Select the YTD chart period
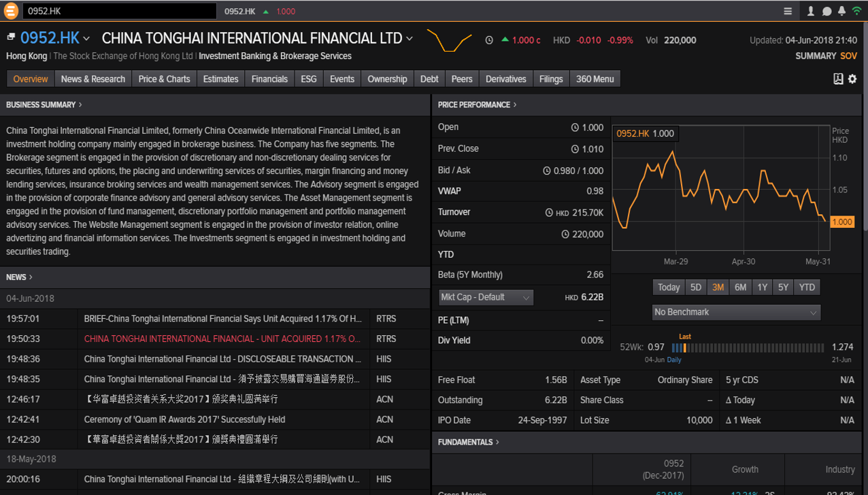The width and height of the screenshot is (868, 495). click(x=807, y=287)
